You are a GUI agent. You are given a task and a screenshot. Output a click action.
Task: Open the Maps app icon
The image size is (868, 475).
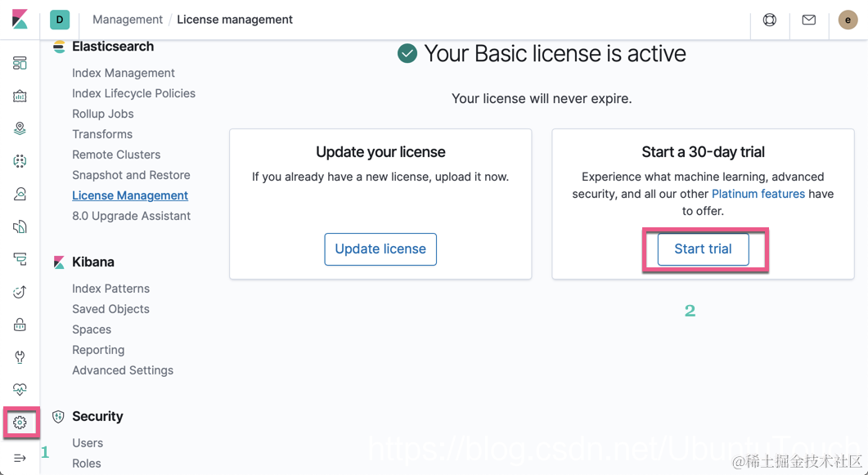(20, 128)
